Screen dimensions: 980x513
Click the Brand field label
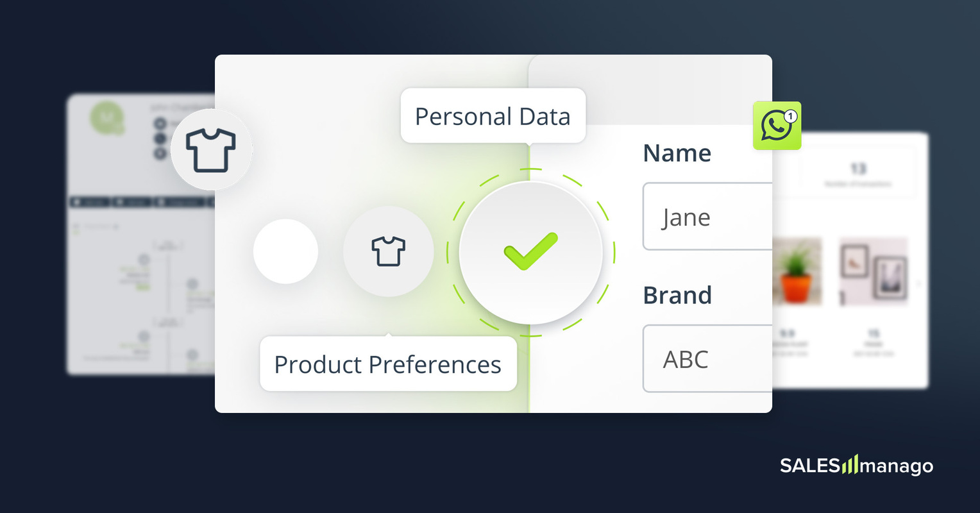tap(677, 295)
